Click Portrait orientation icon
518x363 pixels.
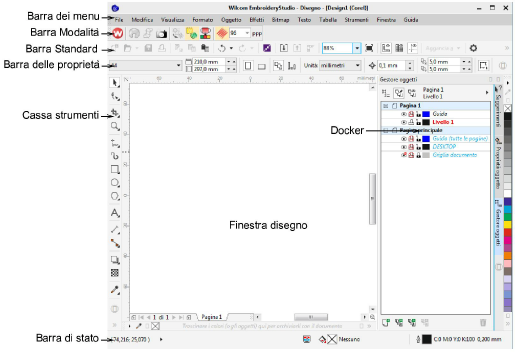point(248,66)
